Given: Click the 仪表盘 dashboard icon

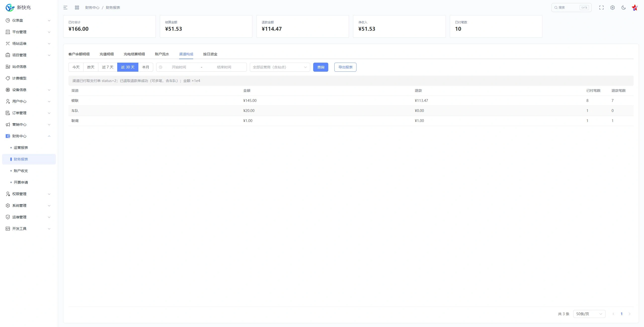Looking at the screenshot, I should pos(8,20).
